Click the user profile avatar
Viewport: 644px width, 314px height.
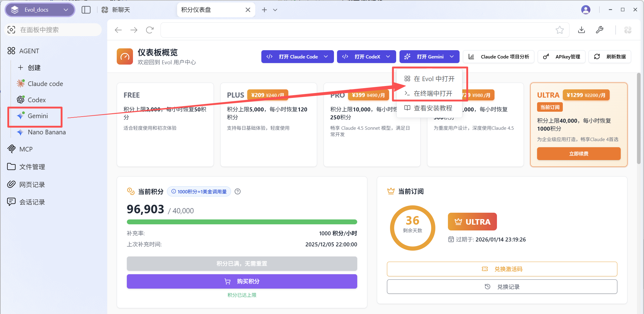[x=585, y=10]
